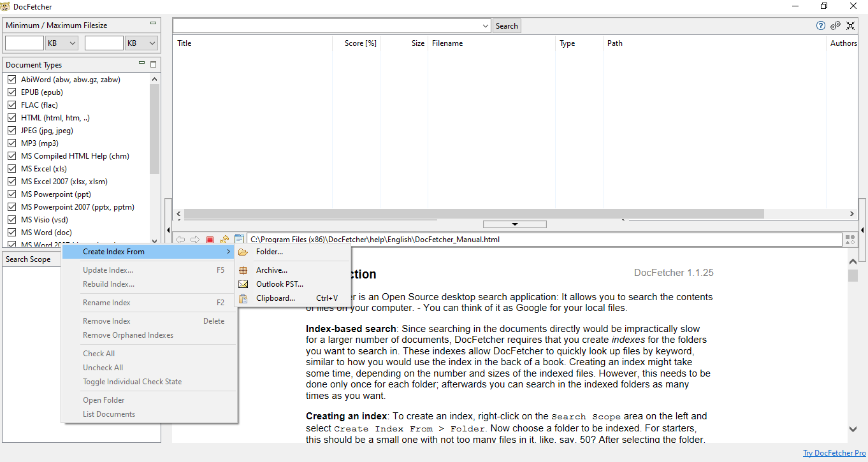
Task: Click the icon at right of preview path bar
Action: click(850, 240)
